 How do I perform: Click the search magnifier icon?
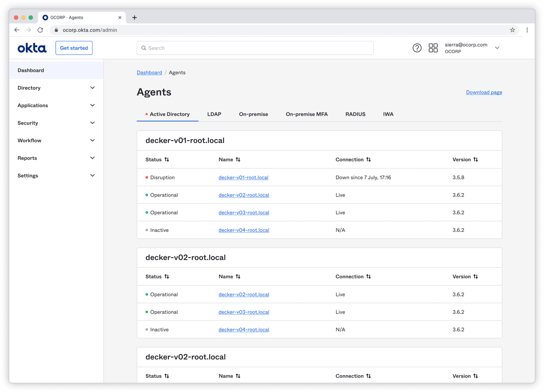(144, 48)
